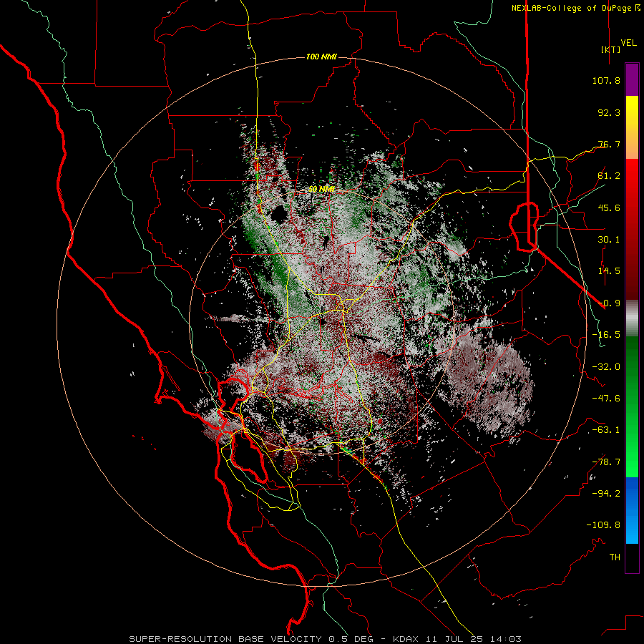Screen dimensions: 644x644
Task: Click the 45.6 velocity scale value
Action: [x=609, y=208]
